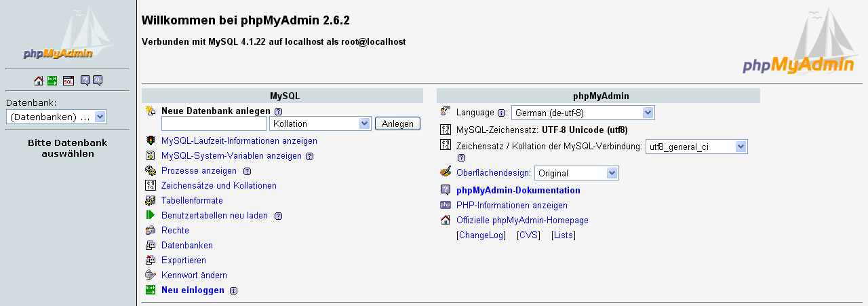The width and height of the screenshot is (868, 306).
Task: Click the Home icon in the left sidebar
Action: point(39,81)
